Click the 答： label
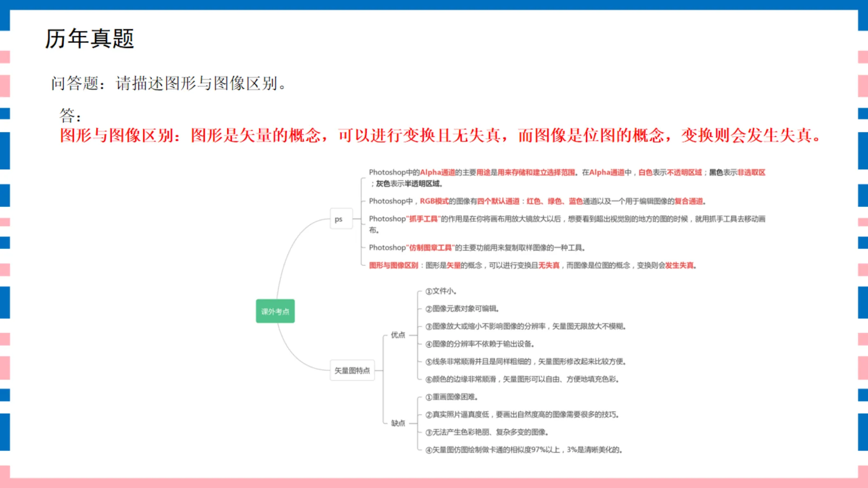Image resolution: width=868 pixels, height=488 pixels. pyautogui.click(x=70, y=115)
